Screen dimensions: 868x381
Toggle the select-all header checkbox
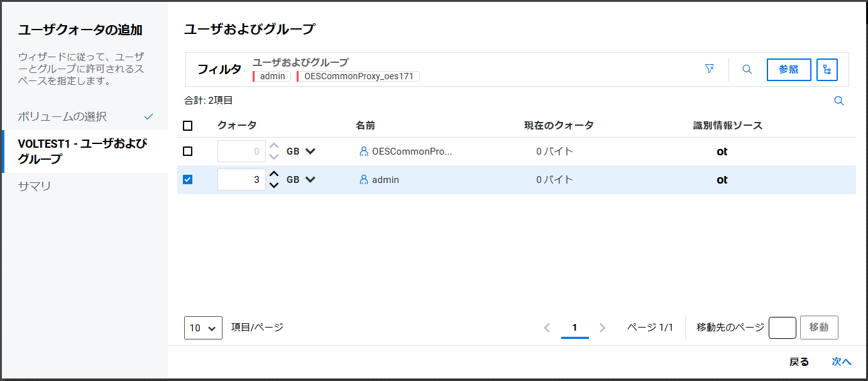(x=188, y=126)
